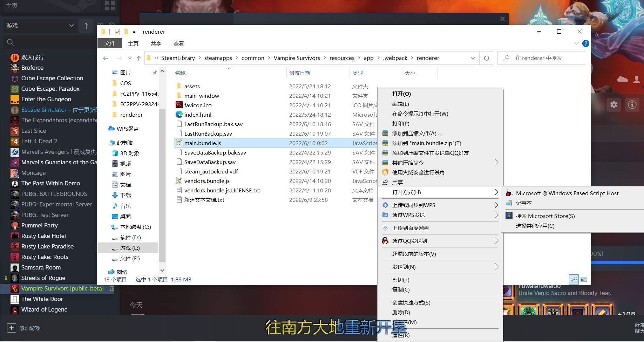Screen dimensions: 644x342
Task: Click the Steam library search magnifier icon
Action: (11, 42)
